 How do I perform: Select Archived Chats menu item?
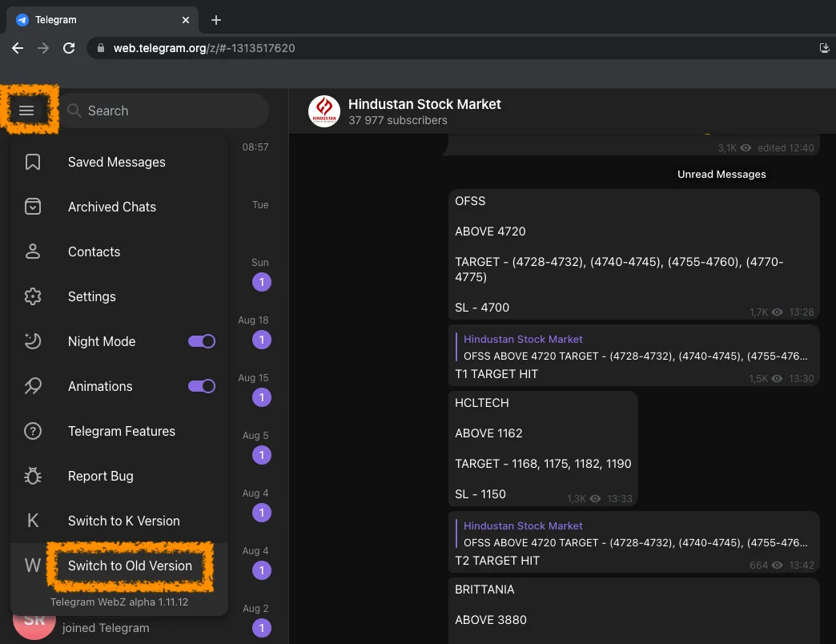tap(119, 207)
